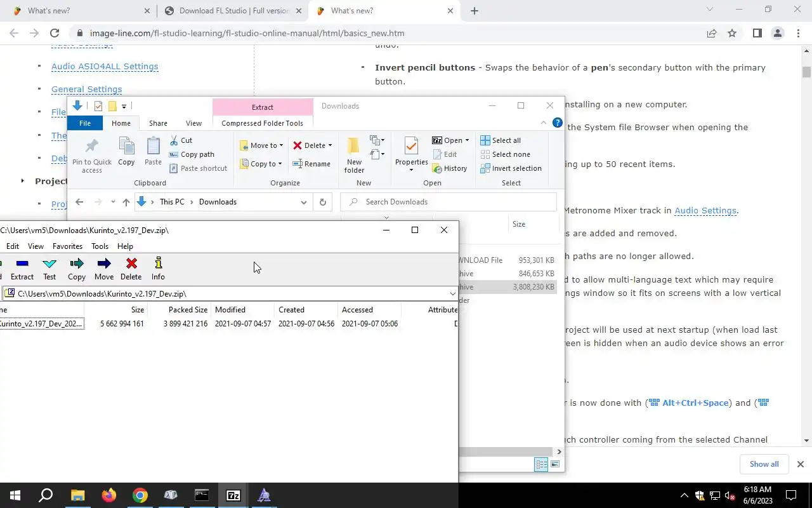
Task: Click the refresh button beside Explorer address bar
Action: (x=322, y=202)
